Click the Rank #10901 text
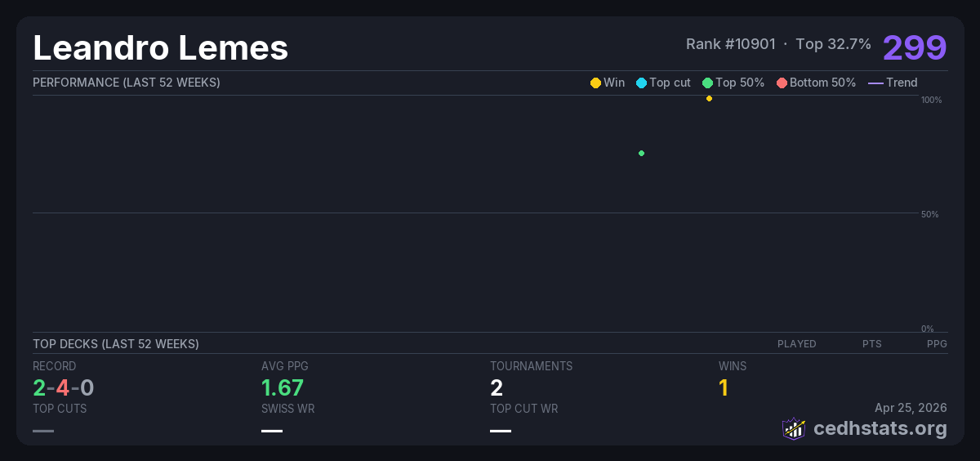 click(x=730, y=44)
